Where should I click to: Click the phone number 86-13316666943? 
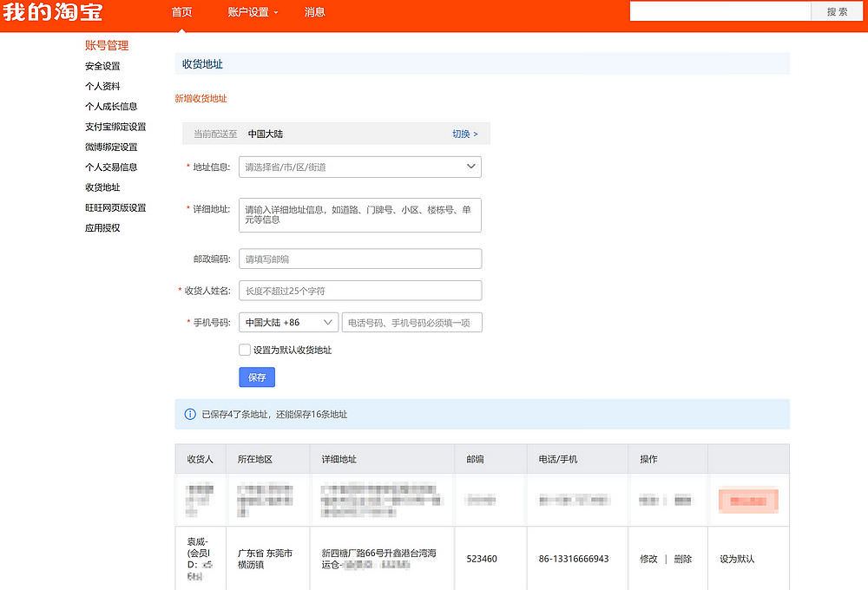[574, 559]
